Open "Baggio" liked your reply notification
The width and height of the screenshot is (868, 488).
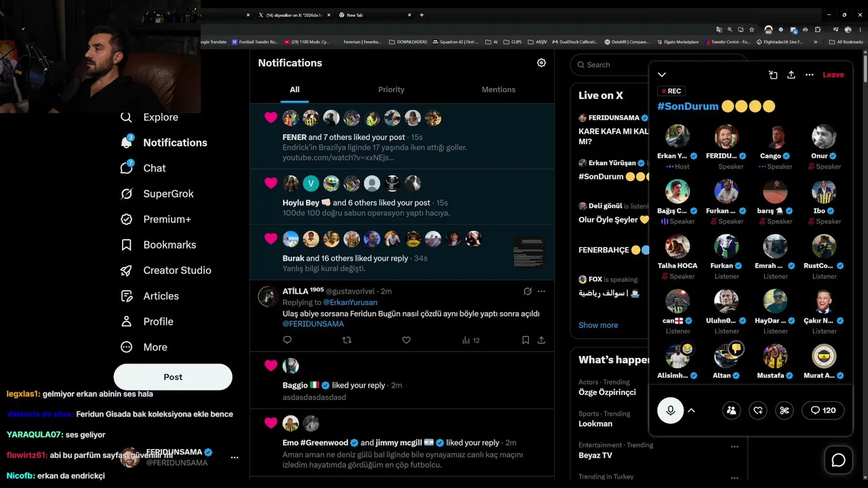402,380
